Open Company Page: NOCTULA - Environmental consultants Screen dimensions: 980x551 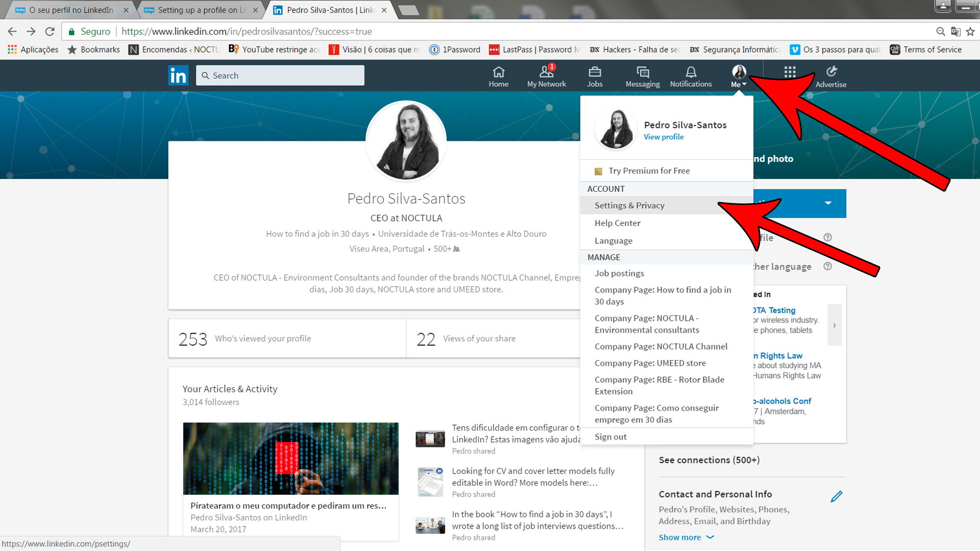click(x=667, y=324)
